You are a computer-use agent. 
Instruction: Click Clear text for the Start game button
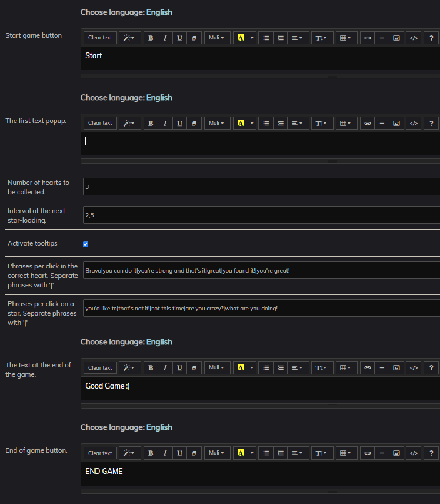point(100,38)
